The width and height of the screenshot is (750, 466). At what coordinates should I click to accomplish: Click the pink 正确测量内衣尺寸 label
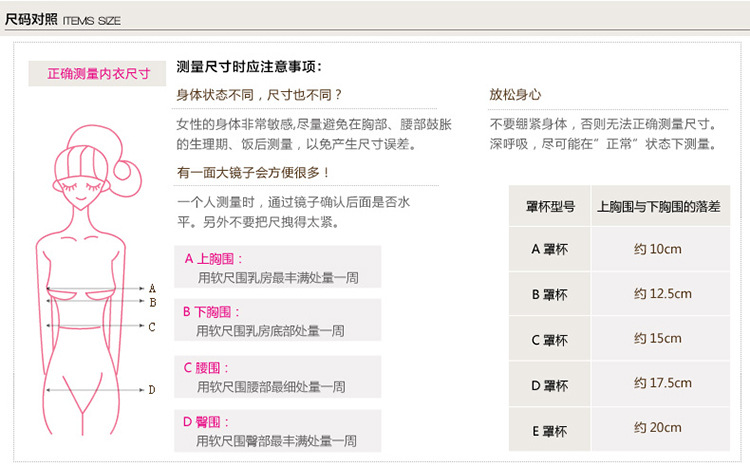[x=99, y=74]
